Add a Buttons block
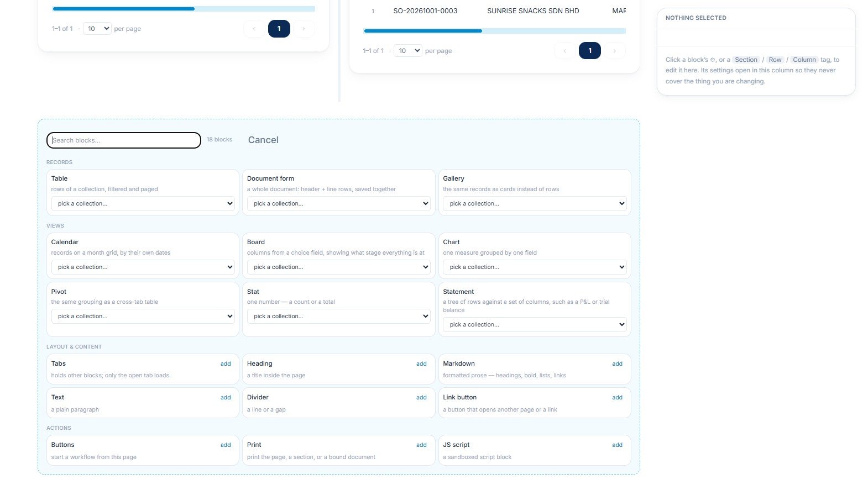The image size is (868, 490). [226, 445]
